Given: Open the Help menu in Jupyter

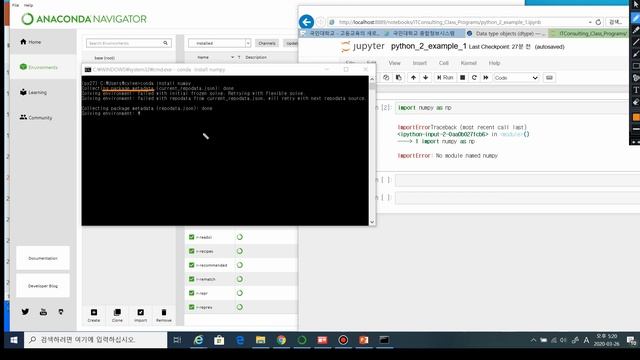Looking at the screenshot, I should [494, 63].
